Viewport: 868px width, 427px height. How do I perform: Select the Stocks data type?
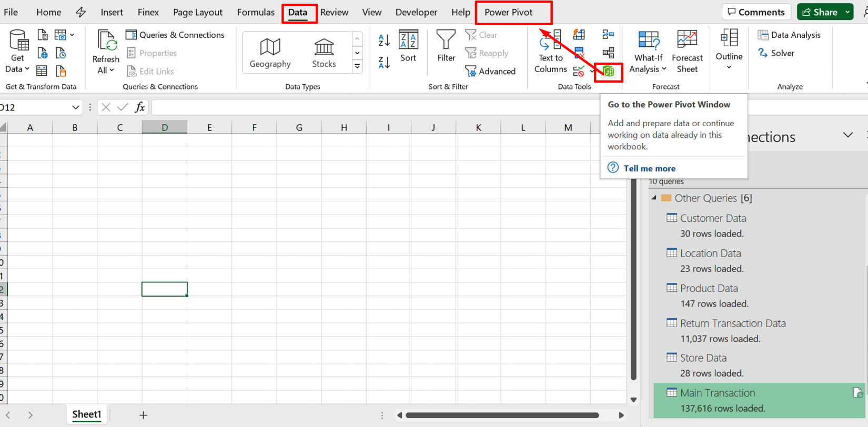(x=324, y=53)
